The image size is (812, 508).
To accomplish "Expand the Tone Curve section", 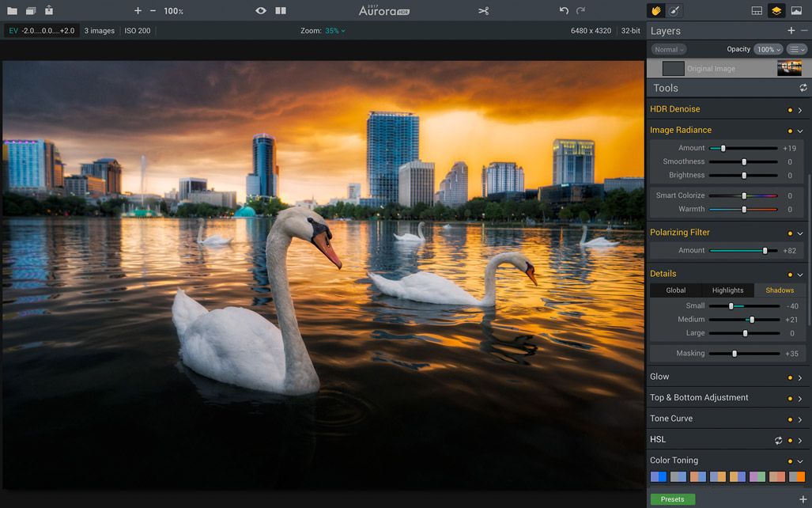I will point(800,419).
